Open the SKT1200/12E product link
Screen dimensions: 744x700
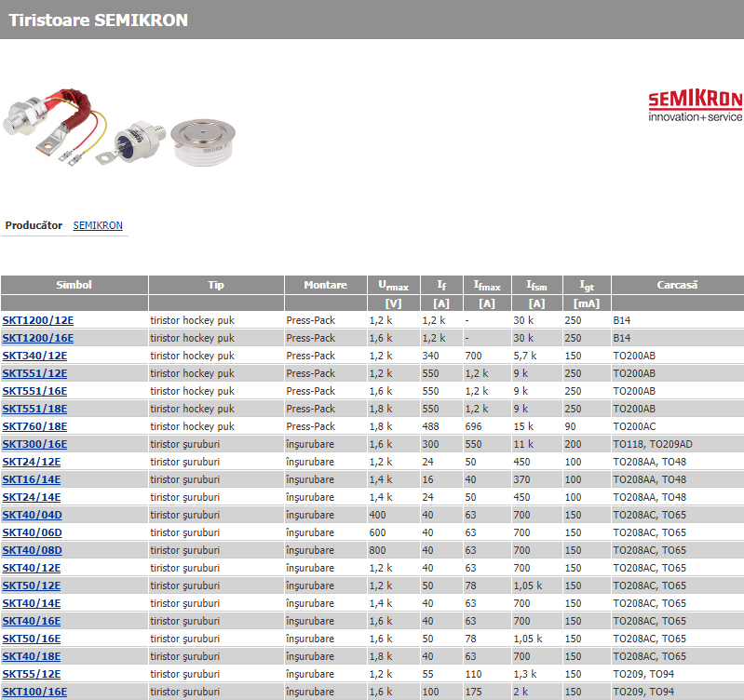[38, 320]
